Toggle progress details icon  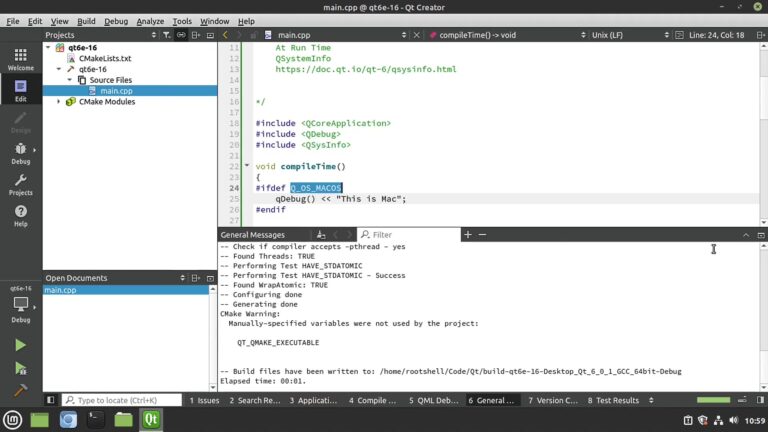pos(743,400)
